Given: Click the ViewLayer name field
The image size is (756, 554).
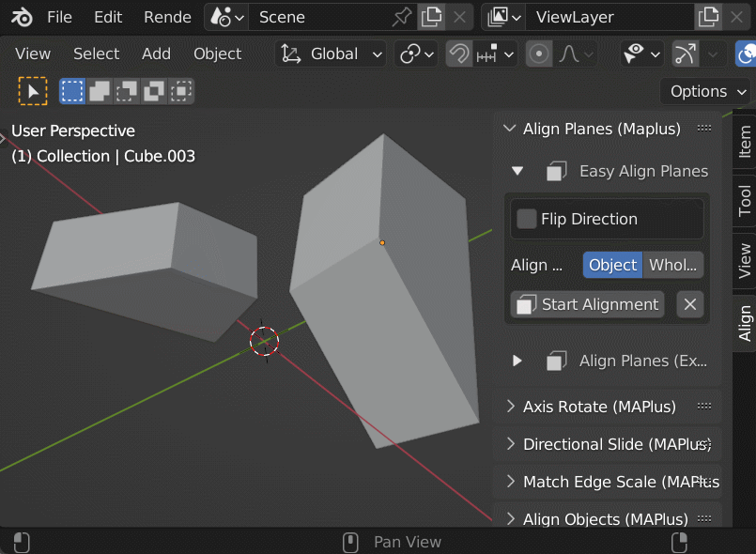Looking at the screenshot, I should click(609, 17).
